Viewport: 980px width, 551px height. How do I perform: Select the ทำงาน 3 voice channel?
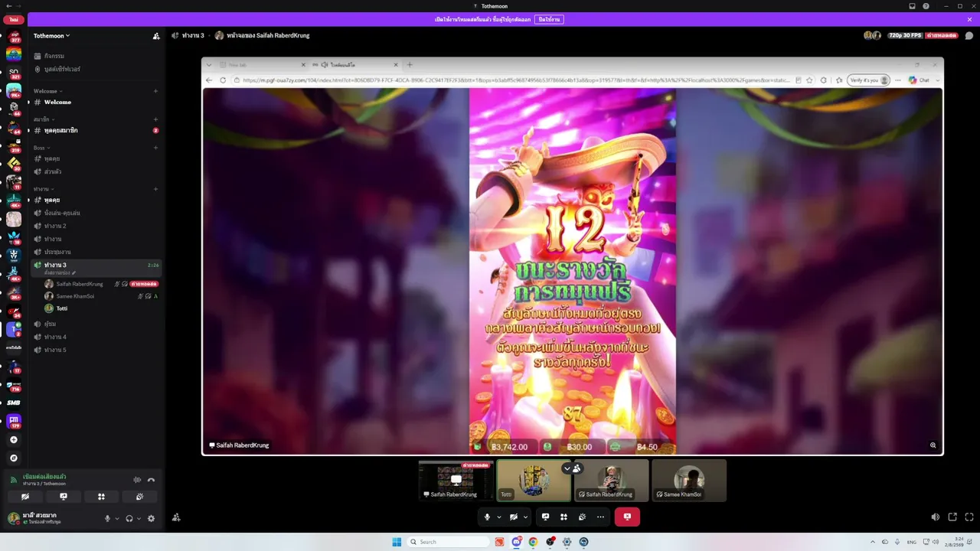pos(96,266)
